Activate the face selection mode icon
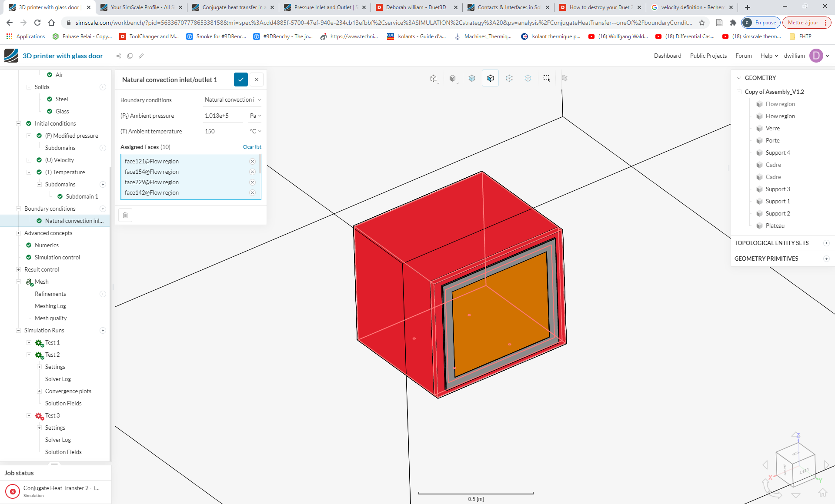835x504 pixels. click(x=490, y=78)
